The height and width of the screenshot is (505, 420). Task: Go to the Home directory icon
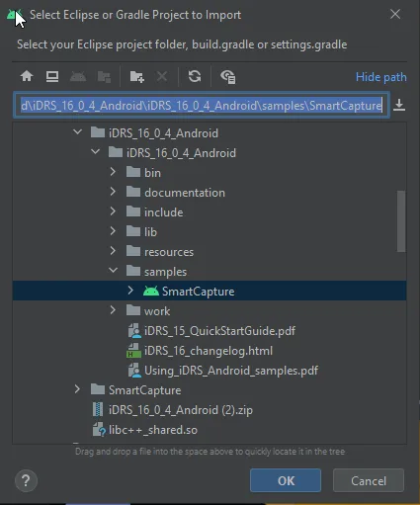[x=27, y=76]
